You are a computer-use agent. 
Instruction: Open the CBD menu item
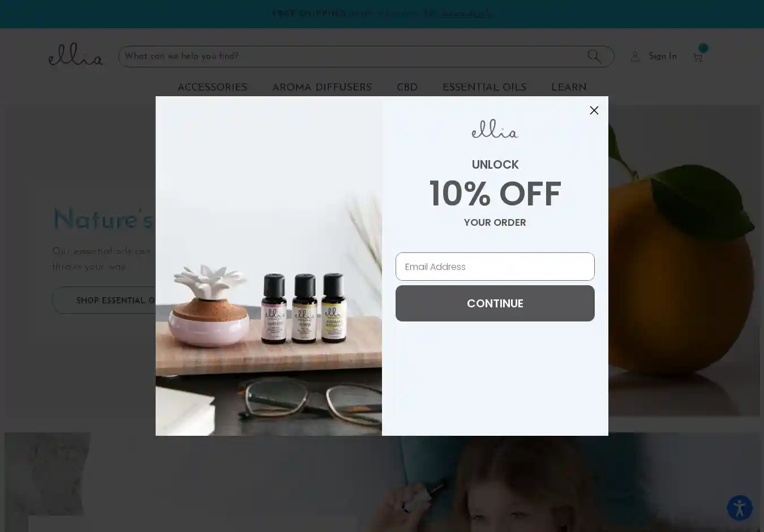407,87
